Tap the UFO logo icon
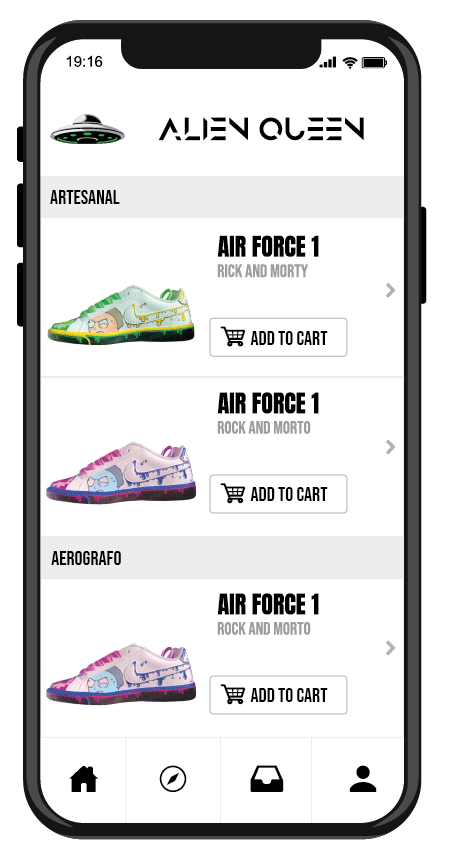Viewport: 451px width, 862px height. [x=87, y=130]
